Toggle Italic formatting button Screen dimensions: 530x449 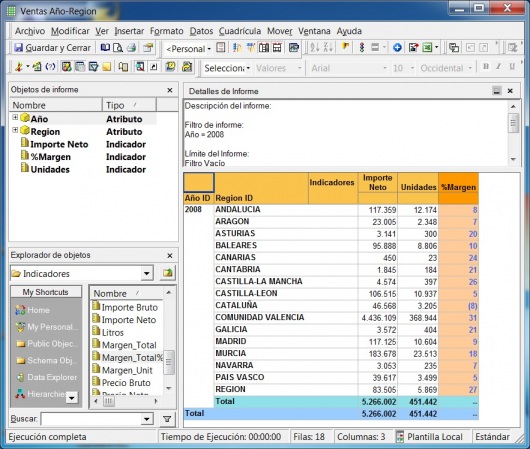coord(499,67)
